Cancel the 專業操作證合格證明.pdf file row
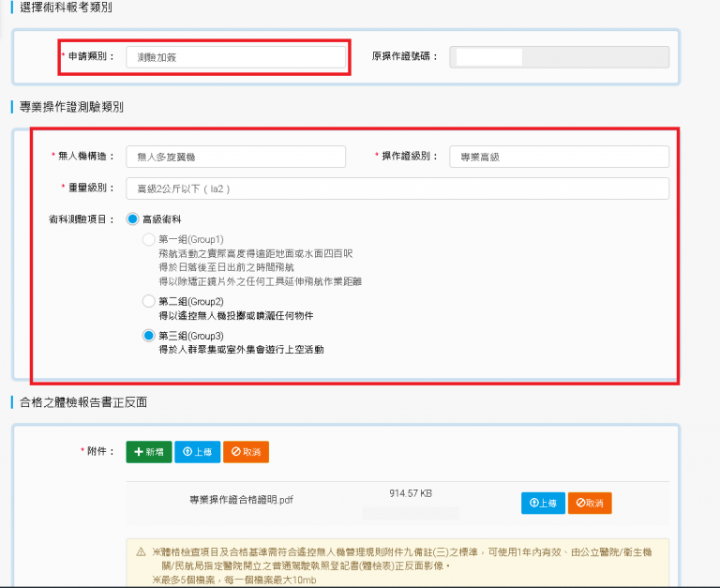Image resolution: width=720 pixels, height=588 pixels. pos(589,503)
